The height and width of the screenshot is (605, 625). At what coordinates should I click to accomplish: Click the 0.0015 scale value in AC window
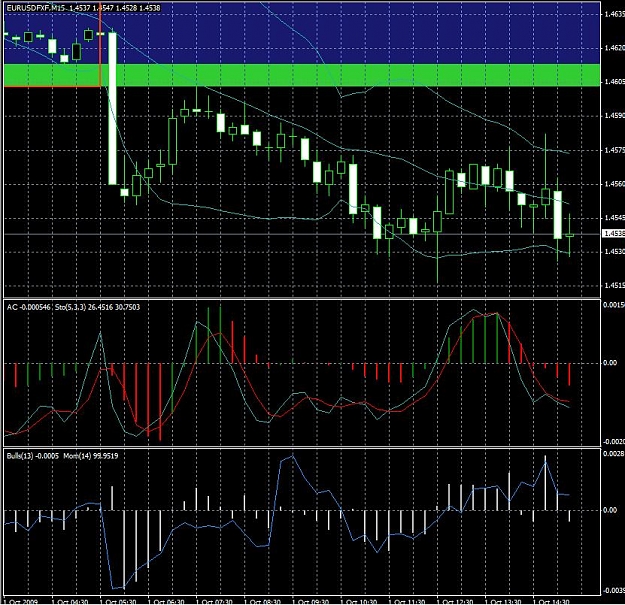[614, 305]
